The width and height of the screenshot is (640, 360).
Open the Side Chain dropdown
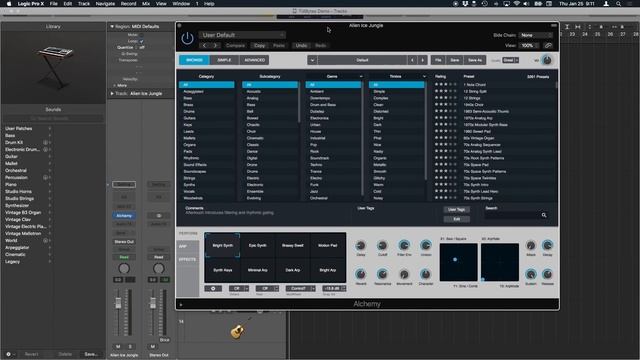point(536,35)
